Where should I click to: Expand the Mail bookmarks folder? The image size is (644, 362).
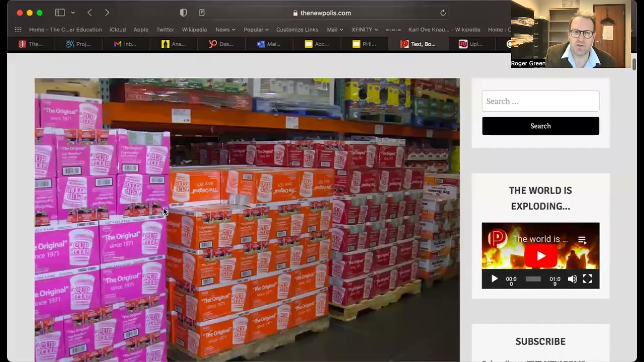(335, 30)
